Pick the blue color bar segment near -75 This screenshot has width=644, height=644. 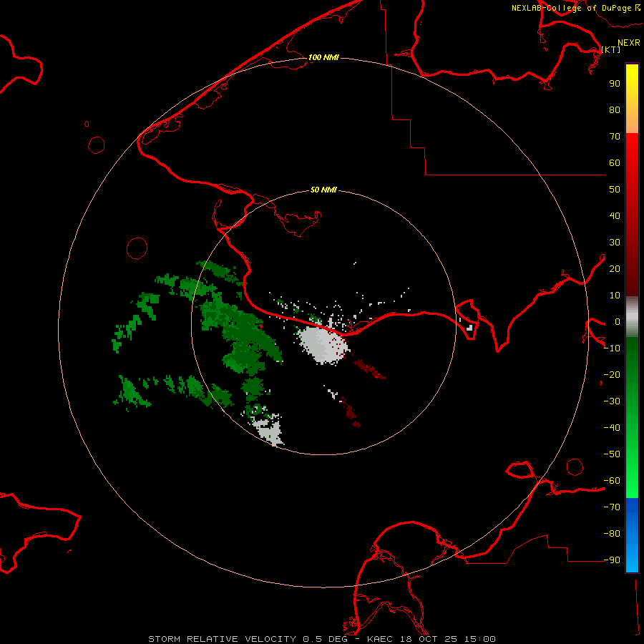[x=632, y=519]
